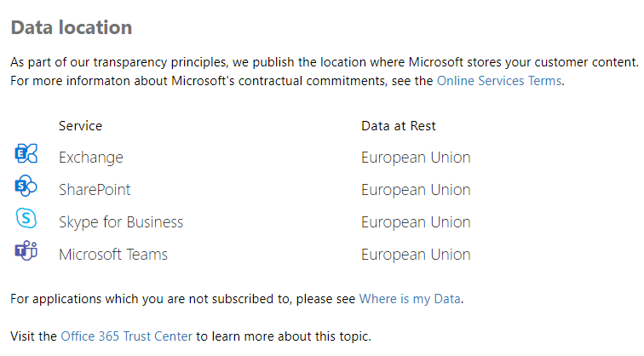This screenshot has width=644, height=356.
Task: Select the Microsoft Teams label
Action: [x=113, y=255]
